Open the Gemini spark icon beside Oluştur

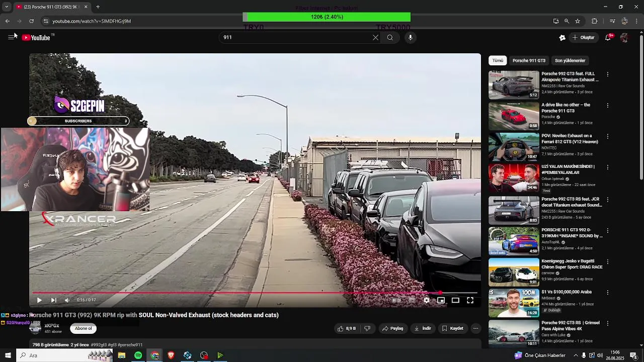[562, 37]
